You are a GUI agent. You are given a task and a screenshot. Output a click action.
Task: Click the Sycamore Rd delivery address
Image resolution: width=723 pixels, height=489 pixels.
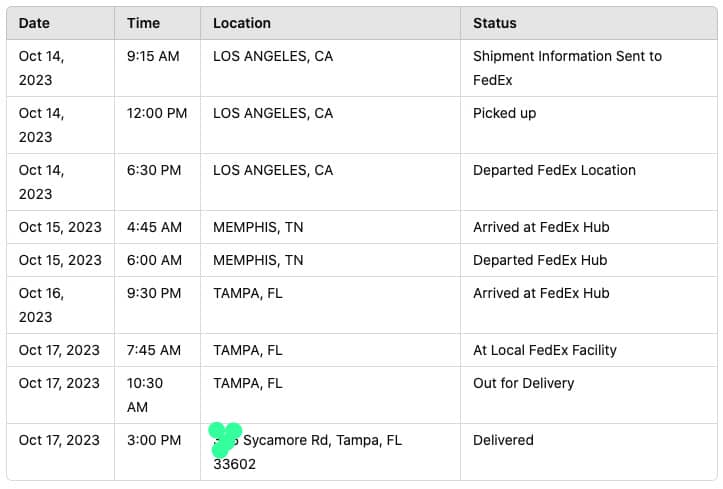(322, 440)
